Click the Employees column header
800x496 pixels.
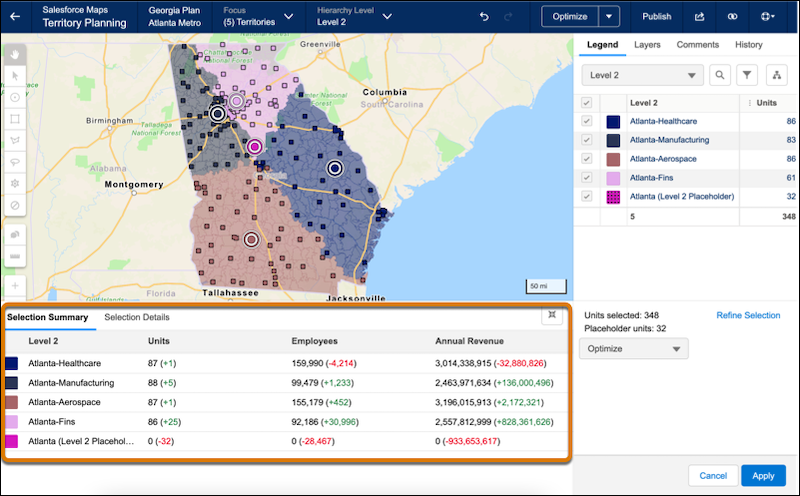[x=314, y=341]
